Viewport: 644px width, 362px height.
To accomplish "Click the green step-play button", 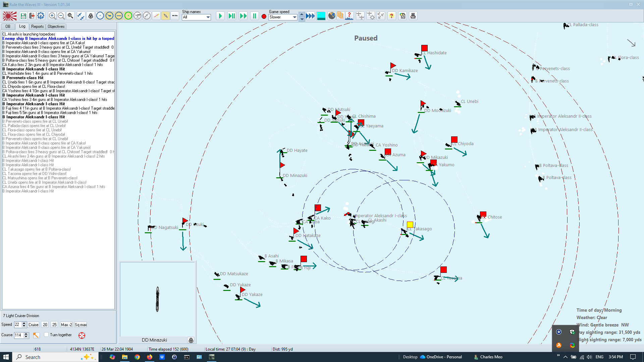I will 232,16.
